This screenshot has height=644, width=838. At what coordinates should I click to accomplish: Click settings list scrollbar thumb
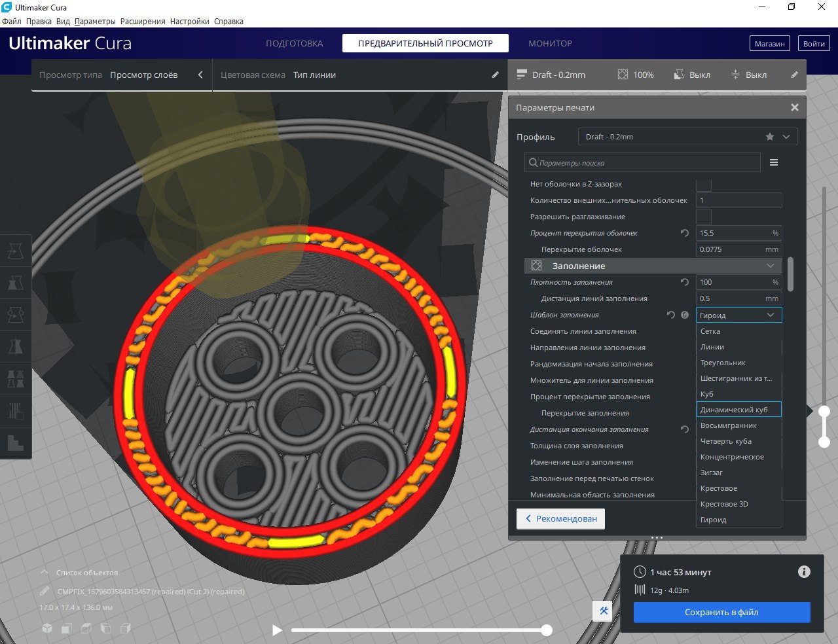[x=791, y=274]
